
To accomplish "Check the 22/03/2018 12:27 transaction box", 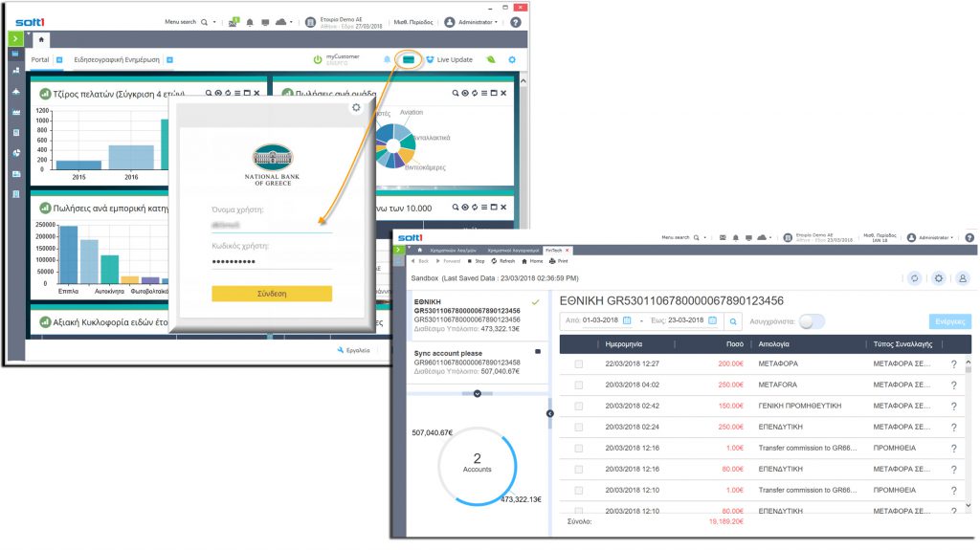I will (x=578, y=363).
